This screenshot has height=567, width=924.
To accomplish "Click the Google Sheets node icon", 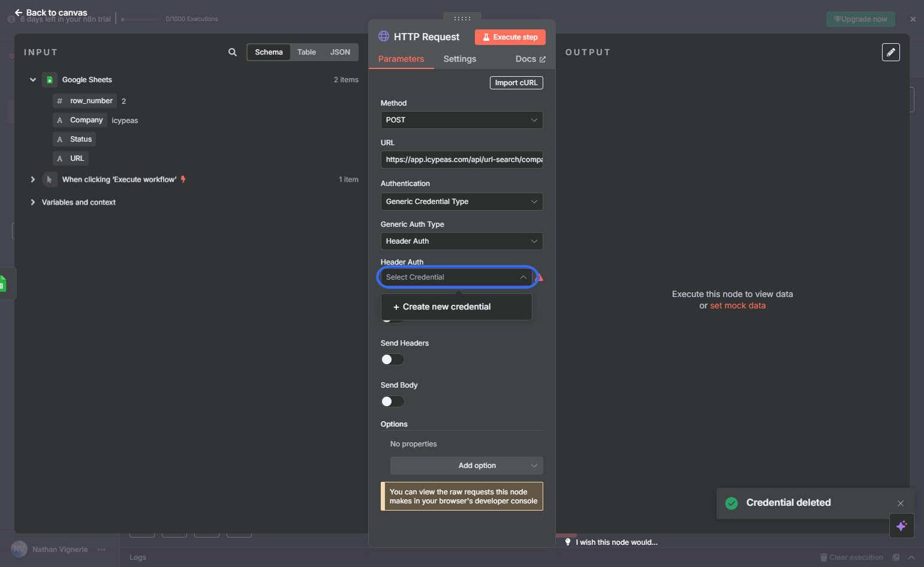I will coord(50,80).
